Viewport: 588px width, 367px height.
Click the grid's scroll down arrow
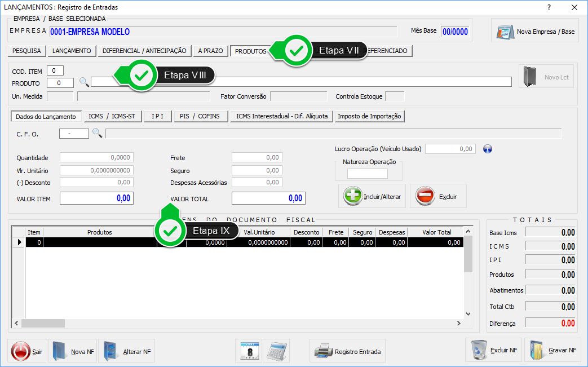click(x=468, y=314)
